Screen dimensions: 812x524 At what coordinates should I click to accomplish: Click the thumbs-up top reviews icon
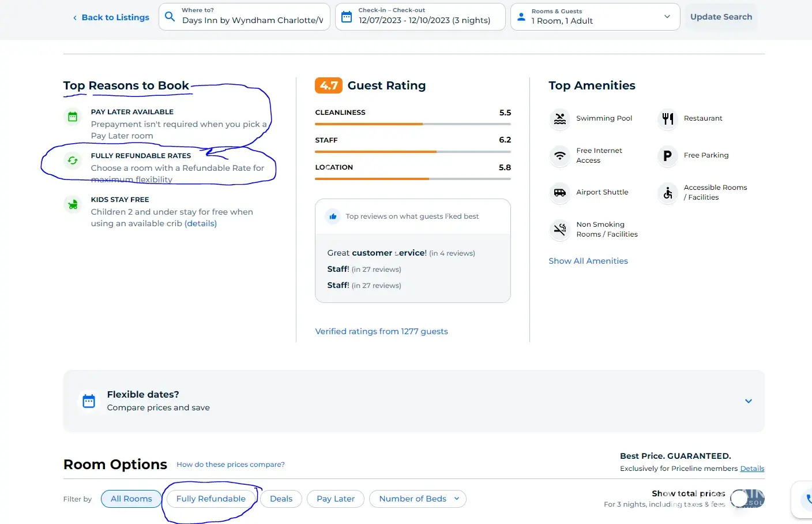(x=333, y=217)
